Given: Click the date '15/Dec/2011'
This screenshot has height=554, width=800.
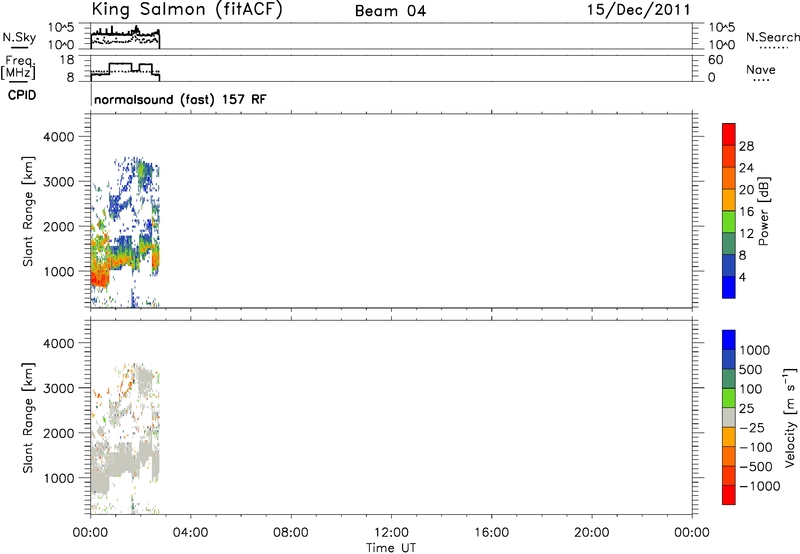Looking at the screenshot, I should pyautogui.click(x=639, y=10).
